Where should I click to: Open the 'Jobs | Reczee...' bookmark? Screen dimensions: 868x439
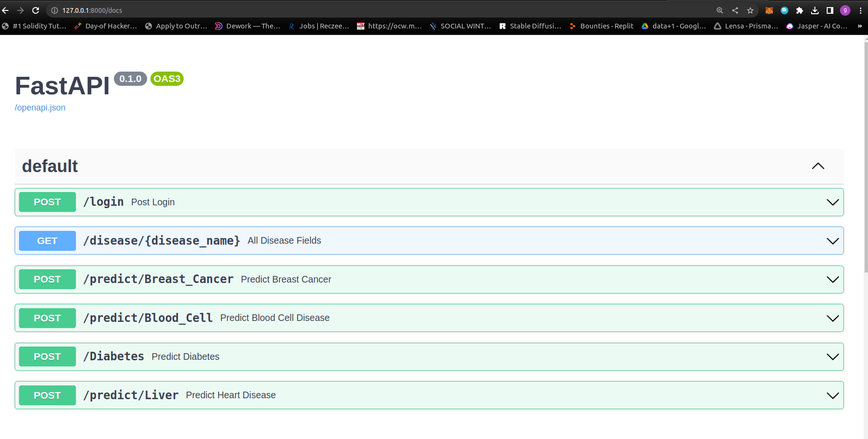tap(319, 26)
